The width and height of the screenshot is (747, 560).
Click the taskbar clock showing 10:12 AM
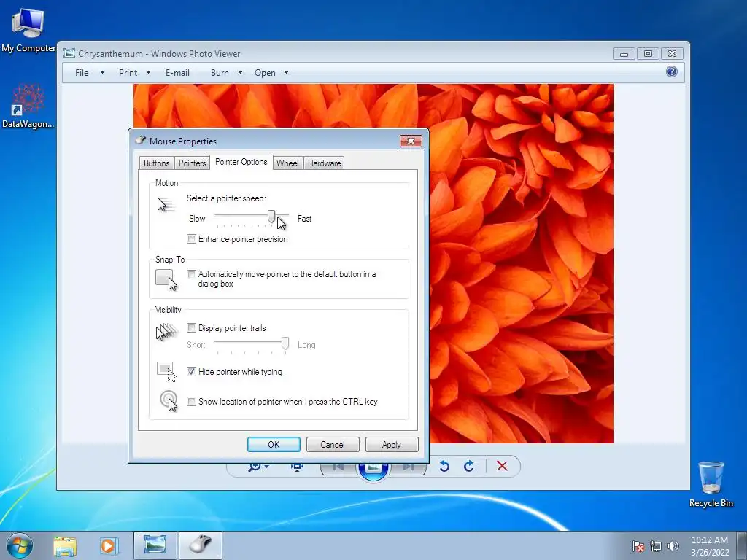(x=710, y=545)
